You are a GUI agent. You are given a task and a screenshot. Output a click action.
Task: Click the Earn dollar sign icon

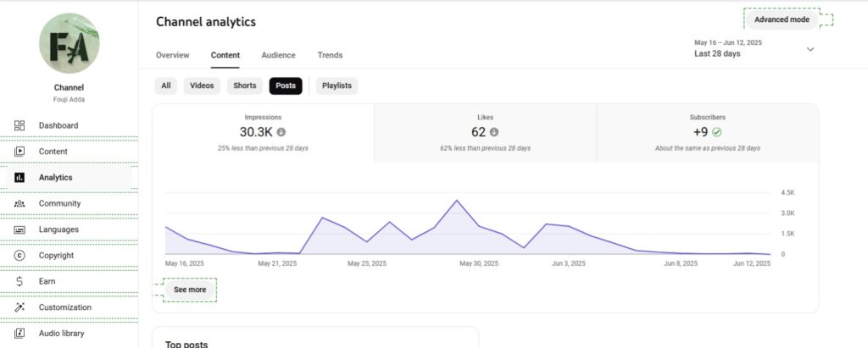pyautogui.click(x=19, y=282)
